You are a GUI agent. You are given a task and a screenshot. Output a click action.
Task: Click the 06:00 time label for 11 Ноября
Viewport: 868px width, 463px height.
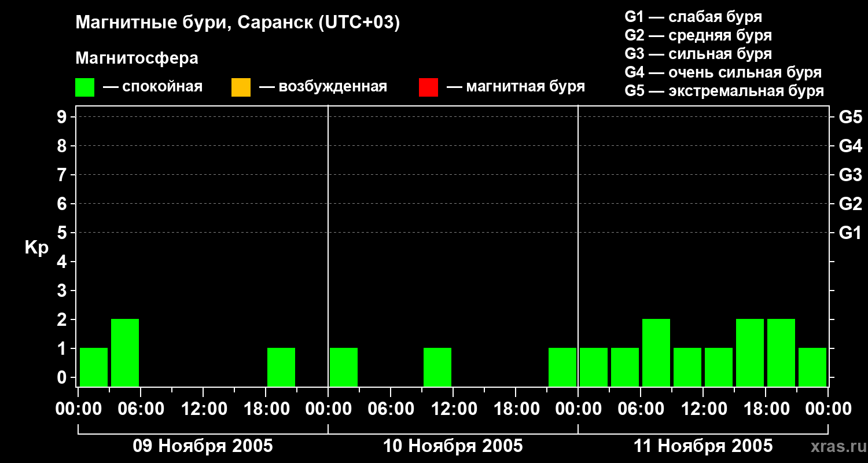(641, 409)
